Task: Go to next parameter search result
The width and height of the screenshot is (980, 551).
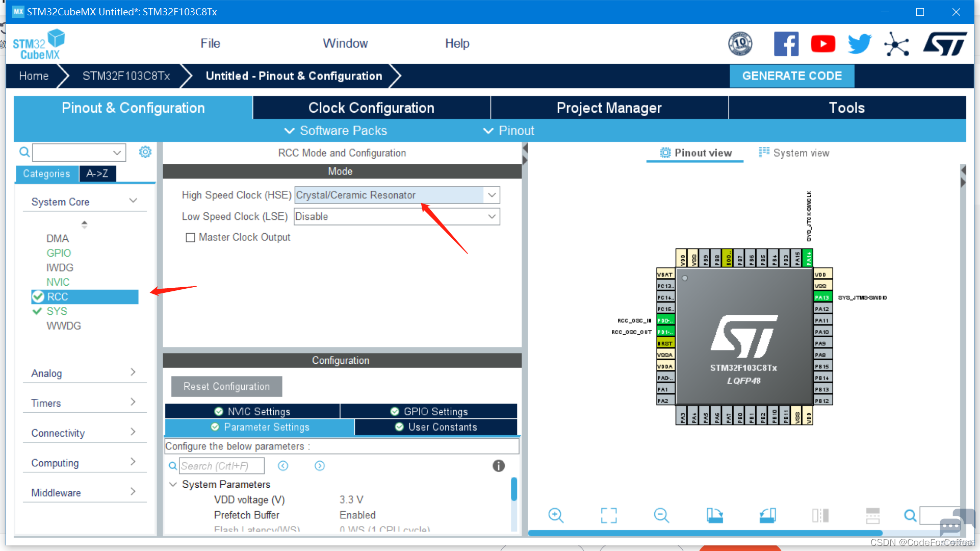Action: pyautogui.click(x=320, y=466)
